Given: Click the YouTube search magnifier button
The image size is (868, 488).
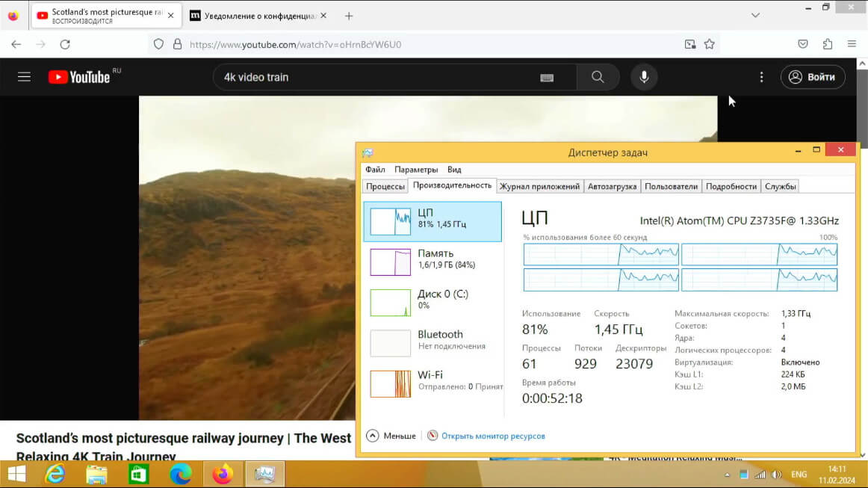Looking at the screenshot, I should [598, 77].
